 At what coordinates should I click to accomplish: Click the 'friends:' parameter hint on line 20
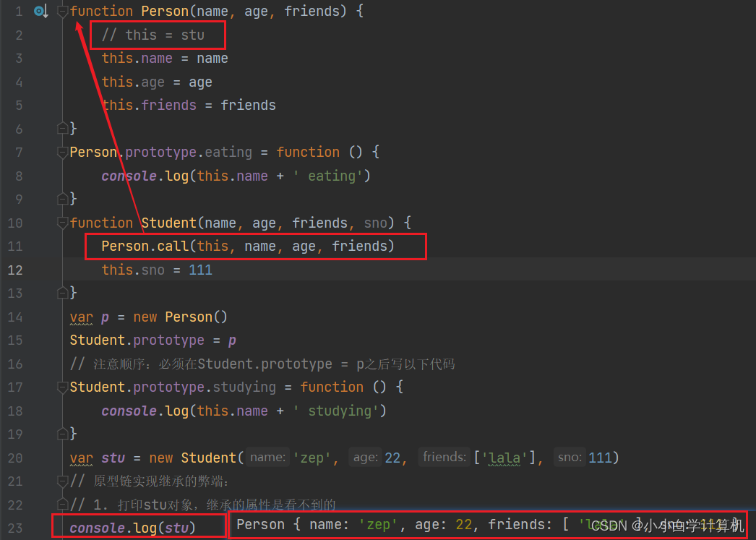[x=444, y=457]
